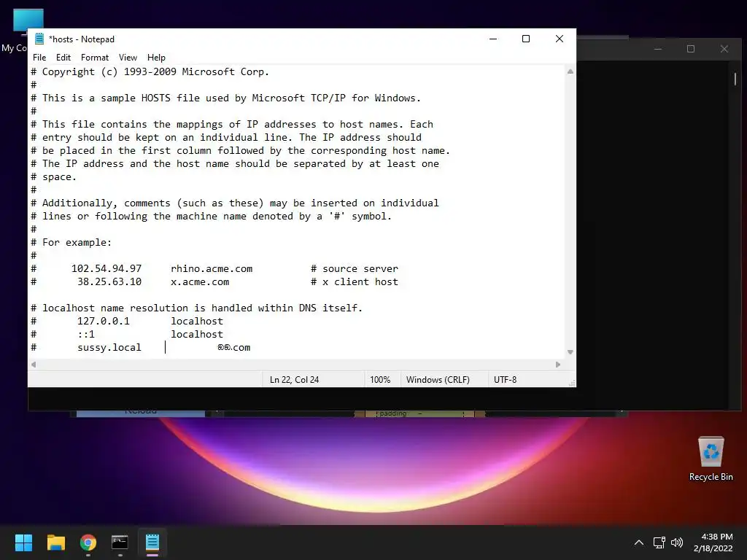Click the '# source server' comment
This screenshot has height=560, width=747.
(x=355, y=269)
